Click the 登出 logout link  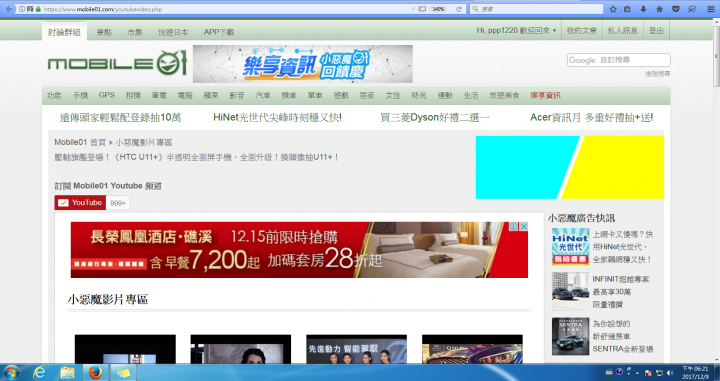[656, 31]
